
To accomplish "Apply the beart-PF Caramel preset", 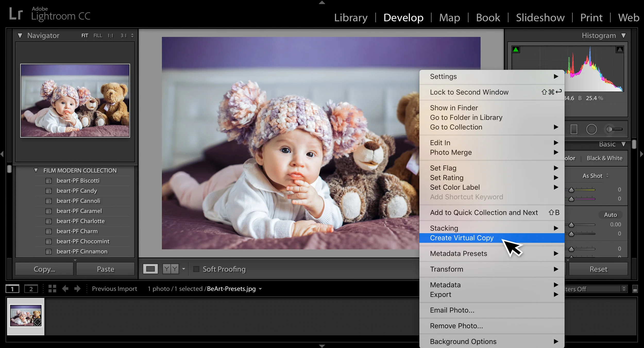I will tap(79, 211).
